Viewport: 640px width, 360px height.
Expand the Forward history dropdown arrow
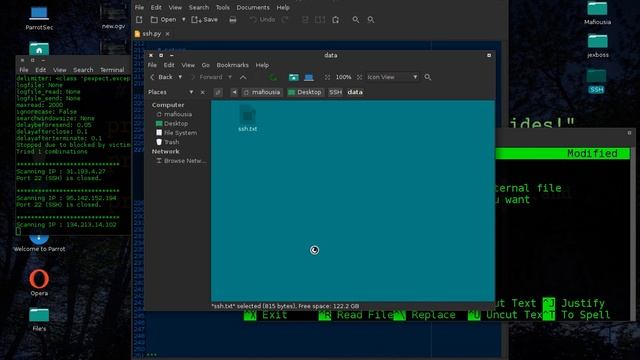coord(230,77)
